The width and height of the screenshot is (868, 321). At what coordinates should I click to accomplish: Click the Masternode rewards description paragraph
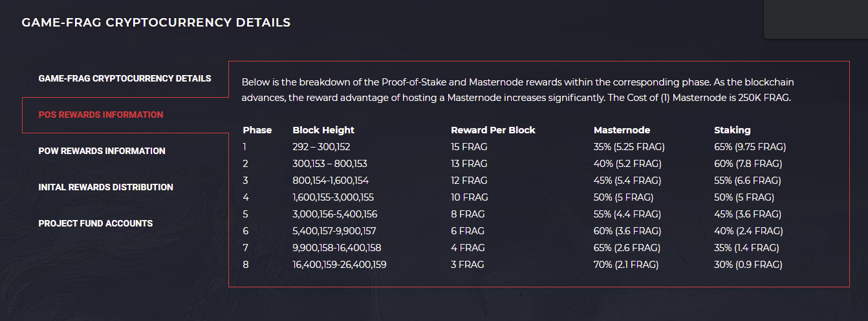pyautogui.click(x=517, y=90)
